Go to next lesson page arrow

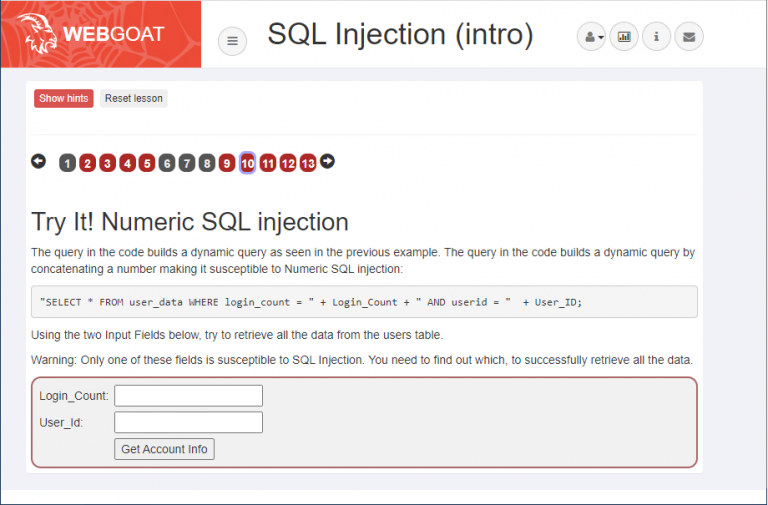click(x=327, y=161)
